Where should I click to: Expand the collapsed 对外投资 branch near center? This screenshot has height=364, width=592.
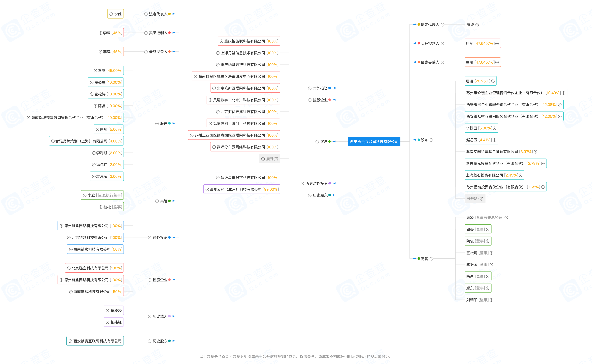click(310, 88)
